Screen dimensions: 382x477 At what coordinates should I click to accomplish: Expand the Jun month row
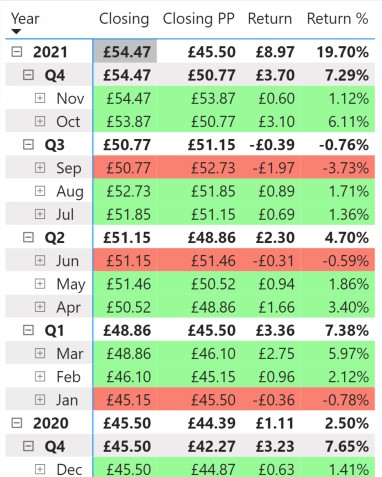(x=40, y=261)
